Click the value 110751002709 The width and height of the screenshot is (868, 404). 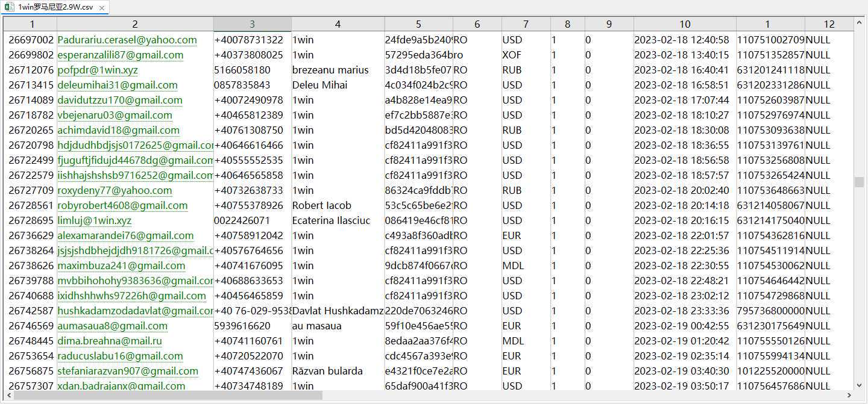[x=770, y=40]
